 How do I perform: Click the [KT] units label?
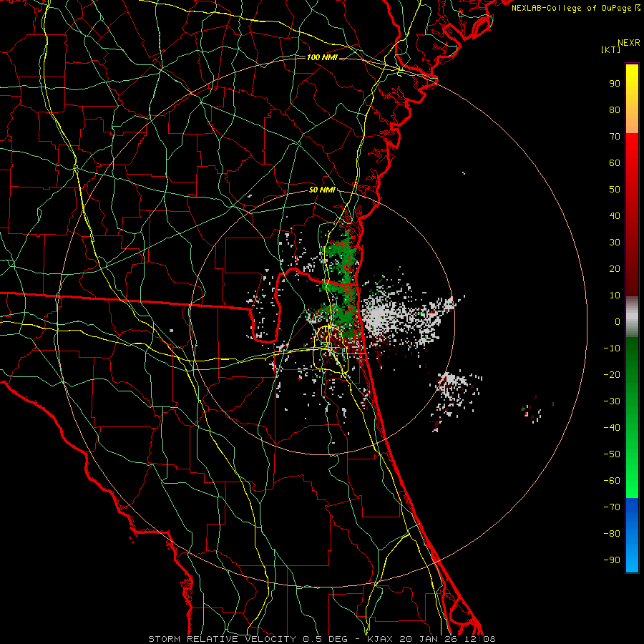coord(611,49)
